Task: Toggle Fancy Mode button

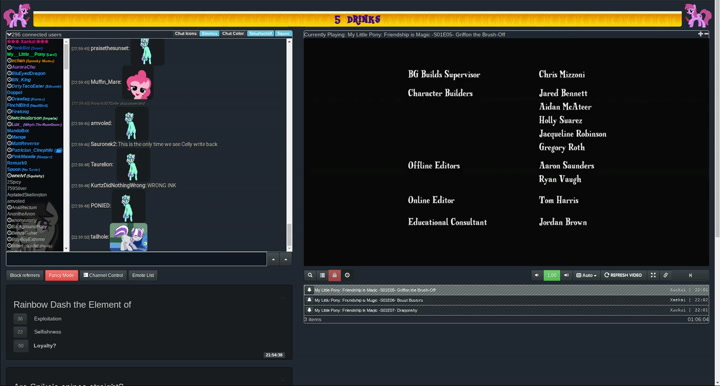Action: pos(62,275)
